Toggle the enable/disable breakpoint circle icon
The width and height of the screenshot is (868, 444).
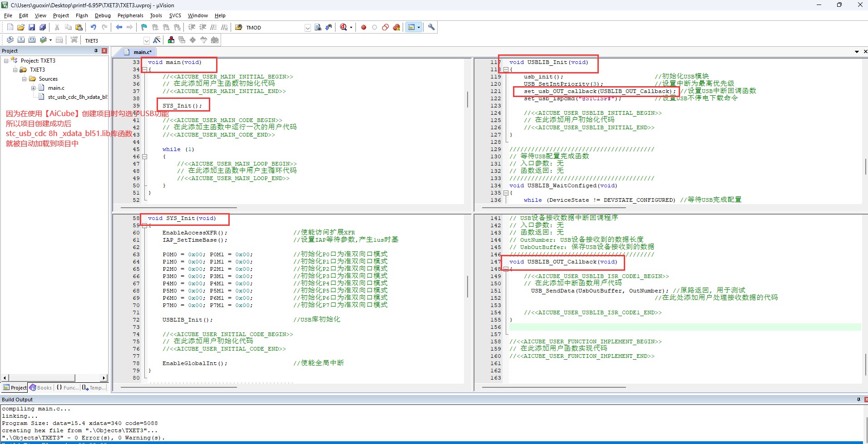point(375,27)
